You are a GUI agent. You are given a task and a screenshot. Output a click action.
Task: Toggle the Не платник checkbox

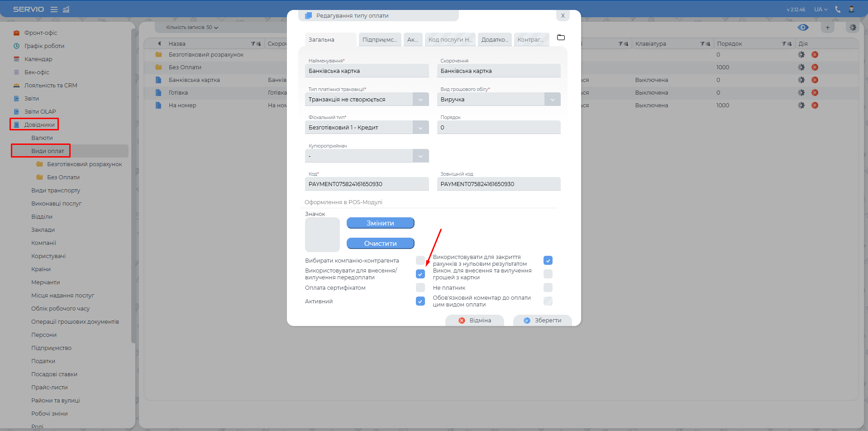(548, 287)
